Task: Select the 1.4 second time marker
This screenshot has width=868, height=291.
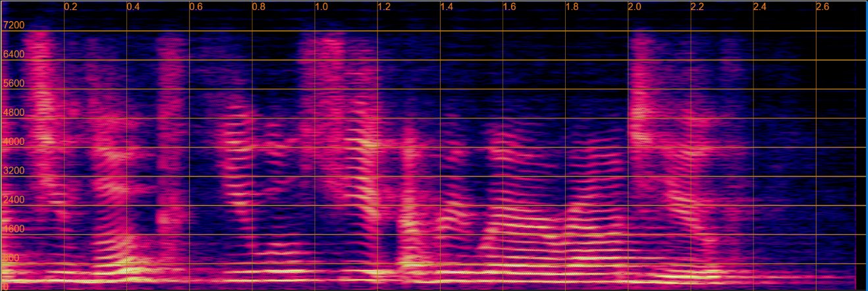Action: tap(447, 7)
